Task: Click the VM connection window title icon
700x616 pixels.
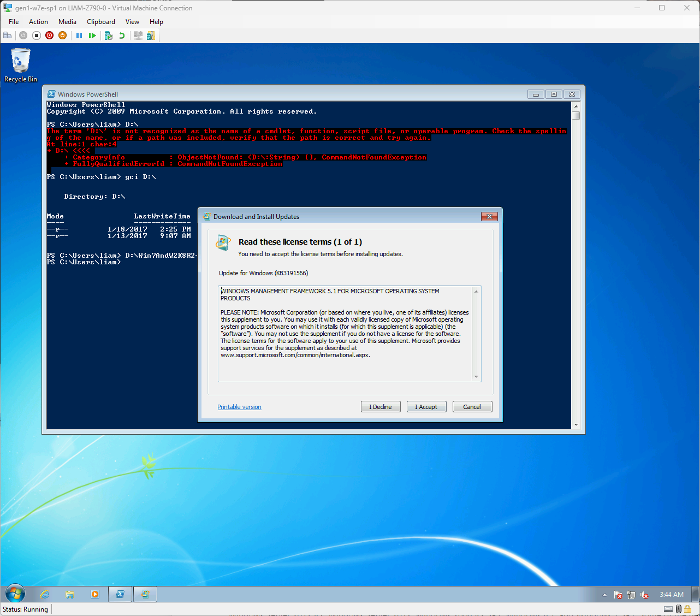Action: tap(8, 8)
